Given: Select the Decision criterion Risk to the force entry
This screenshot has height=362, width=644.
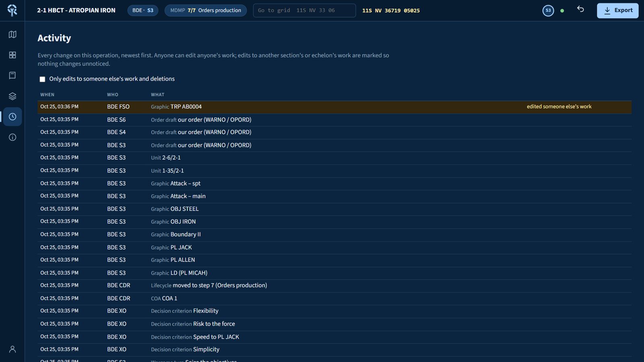Looking at the screenshot, I should point(334,324).
